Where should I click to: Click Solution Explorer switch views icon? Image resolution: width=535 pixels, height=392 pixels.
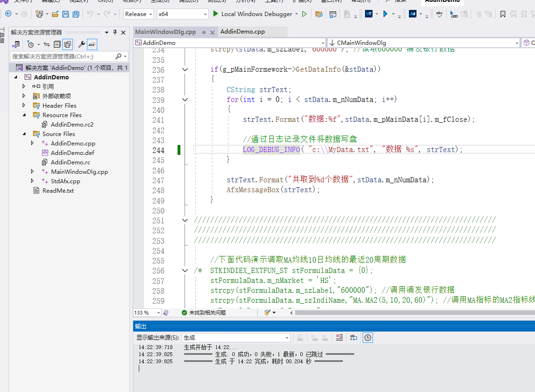tap(16, 44)
